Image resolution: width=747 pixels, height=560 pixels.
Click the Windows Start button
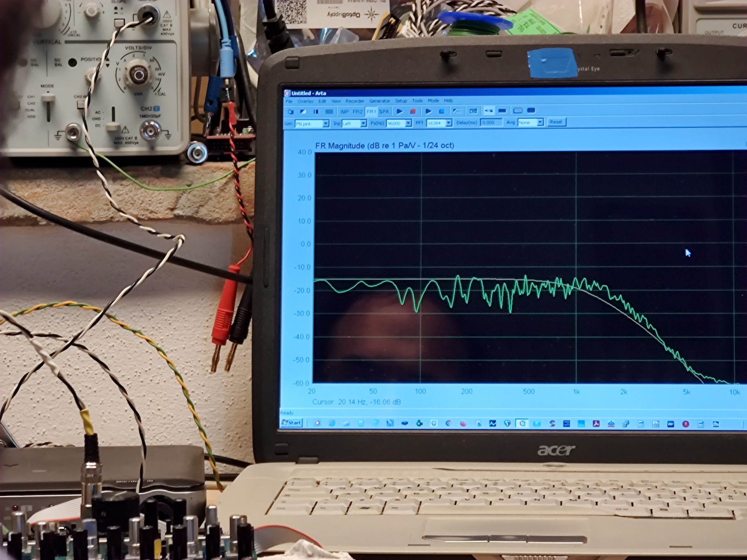click(x=292, y=423)
